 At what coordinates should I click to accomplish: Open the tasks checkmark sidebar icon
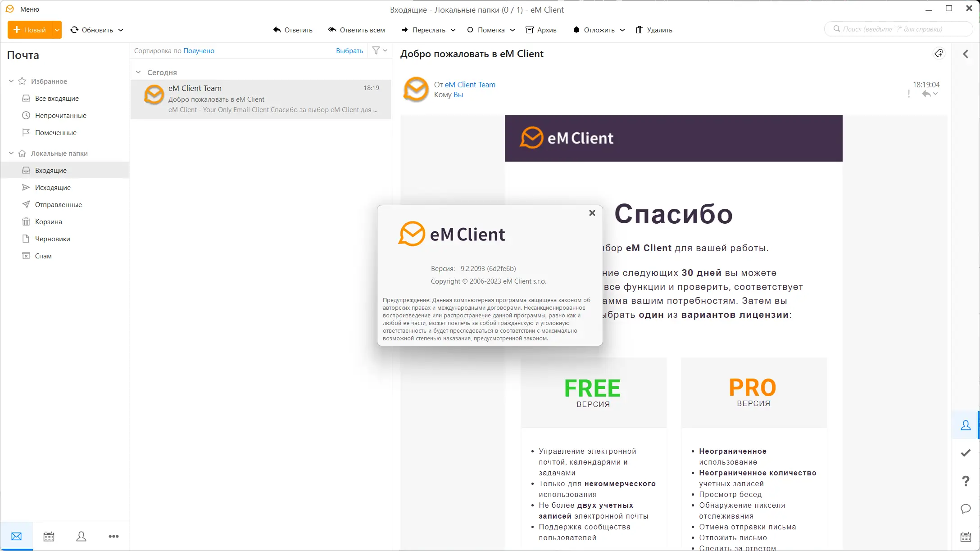(x=966, y=453)
